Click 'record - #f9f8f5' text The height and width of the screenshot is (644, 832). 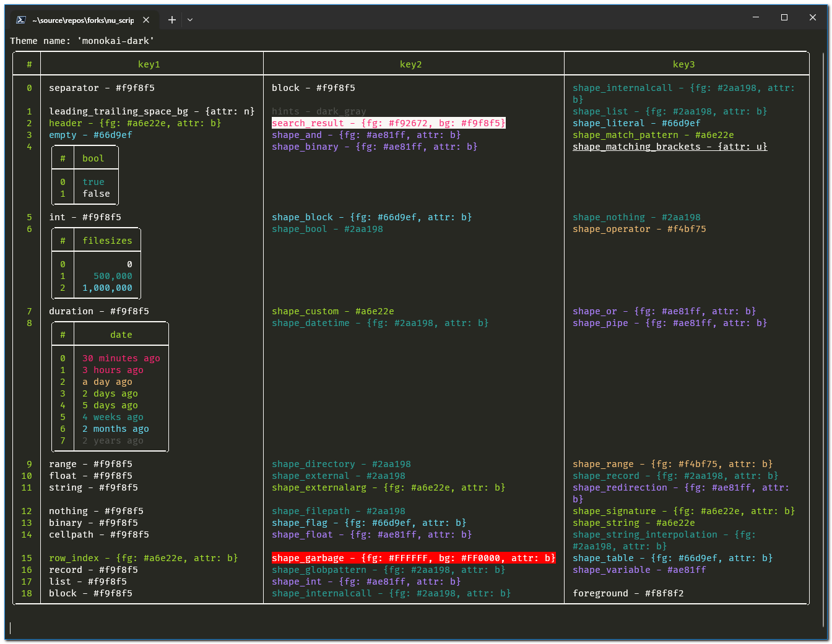pyautogui.click(x=93, y=570)
